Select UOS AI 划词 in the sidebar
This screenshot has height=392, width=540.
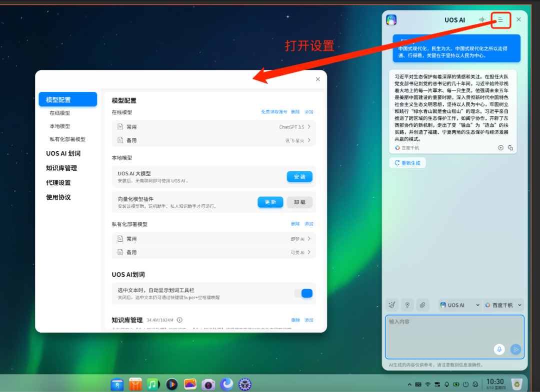pos(63,153)
